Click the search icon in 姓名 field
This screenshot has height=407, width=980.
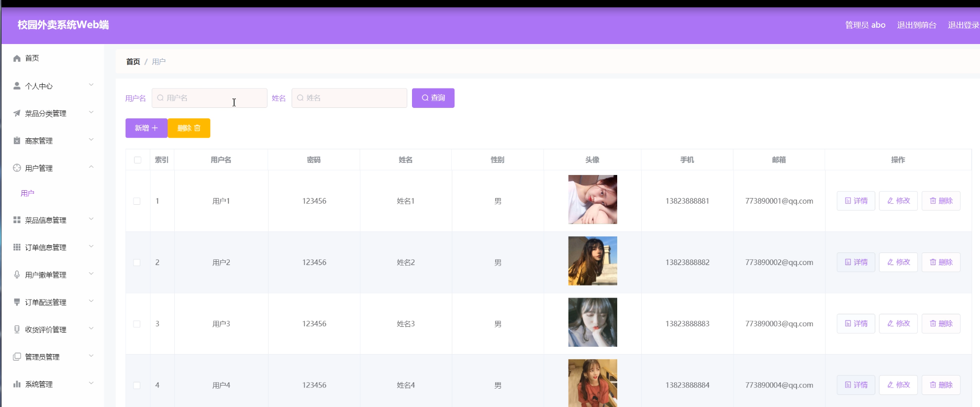coord(300,98)
